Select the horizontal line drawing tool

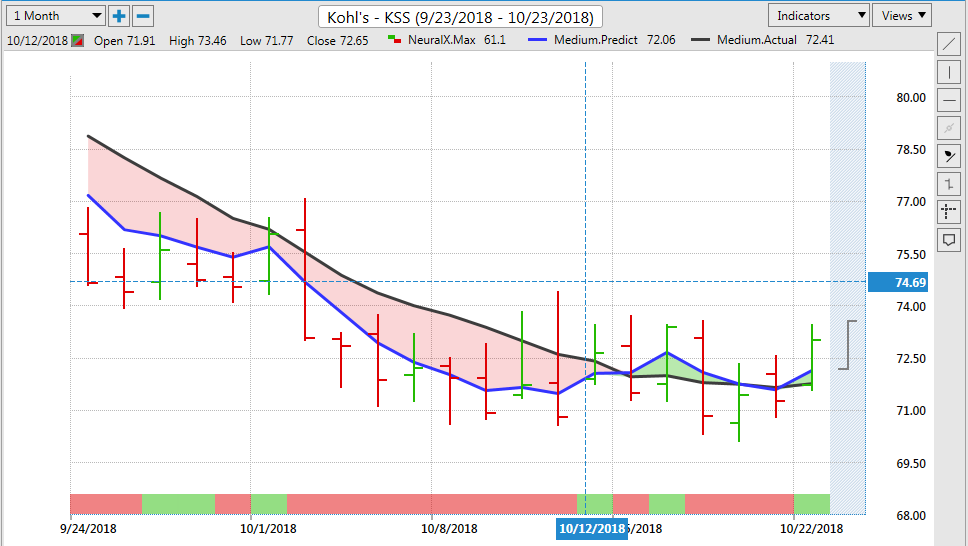pos(949,100)
